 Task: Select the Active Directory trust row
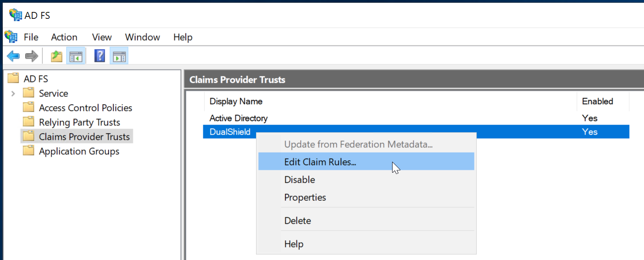pyautogui.click(x=238, y=118)
